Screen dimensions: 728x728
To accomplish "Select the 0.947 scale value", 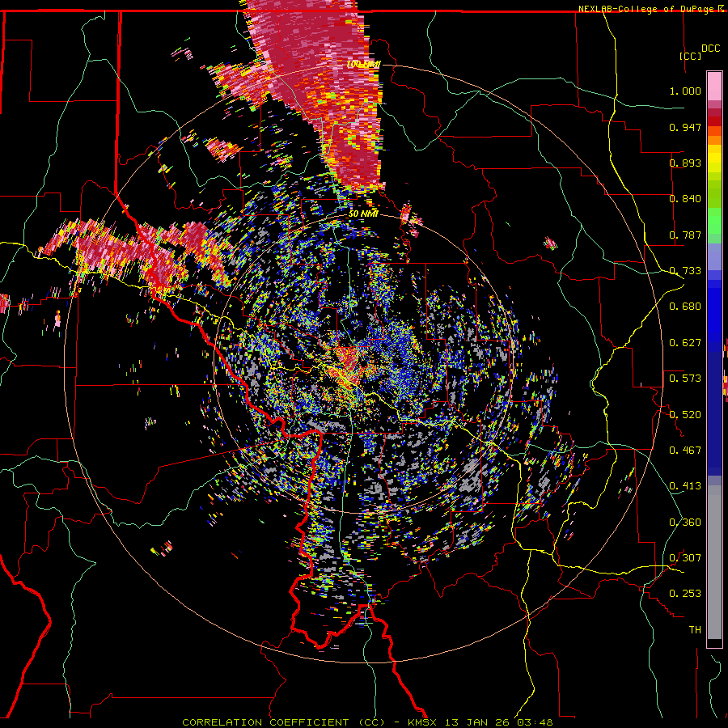I will 685,127.
